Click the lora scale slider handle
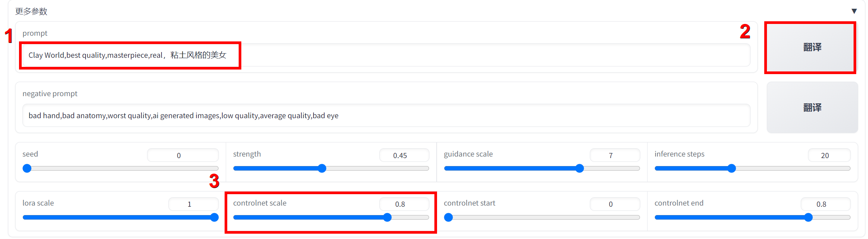The image size is (868, 239). (x=214, y=217)
